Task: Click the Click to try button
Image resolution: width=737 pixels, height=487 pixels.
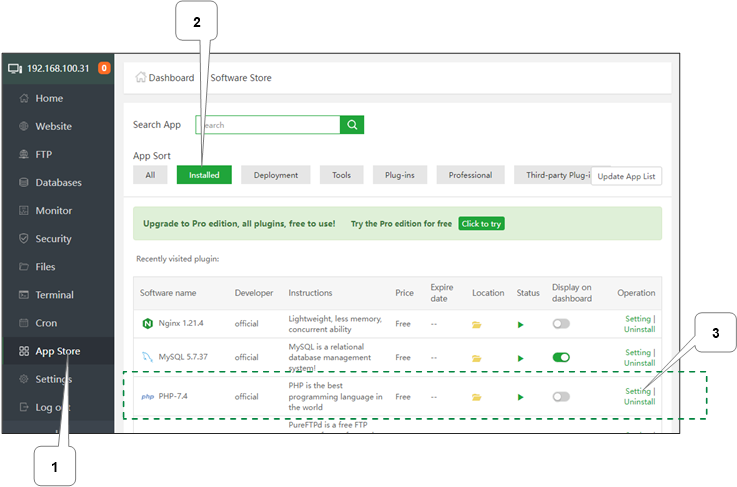Action: [481, 224]
